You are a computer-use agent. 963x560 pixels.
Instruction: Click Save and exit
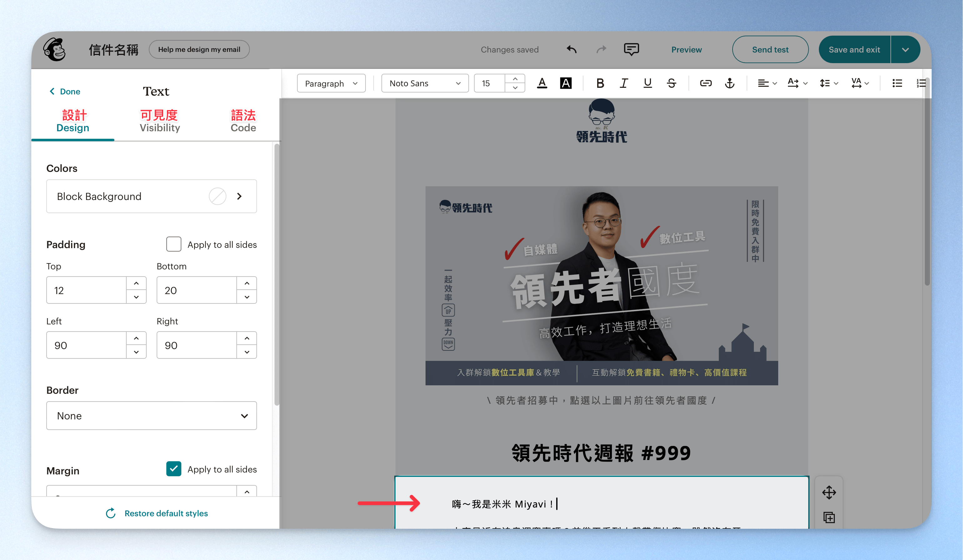(854, 49)
